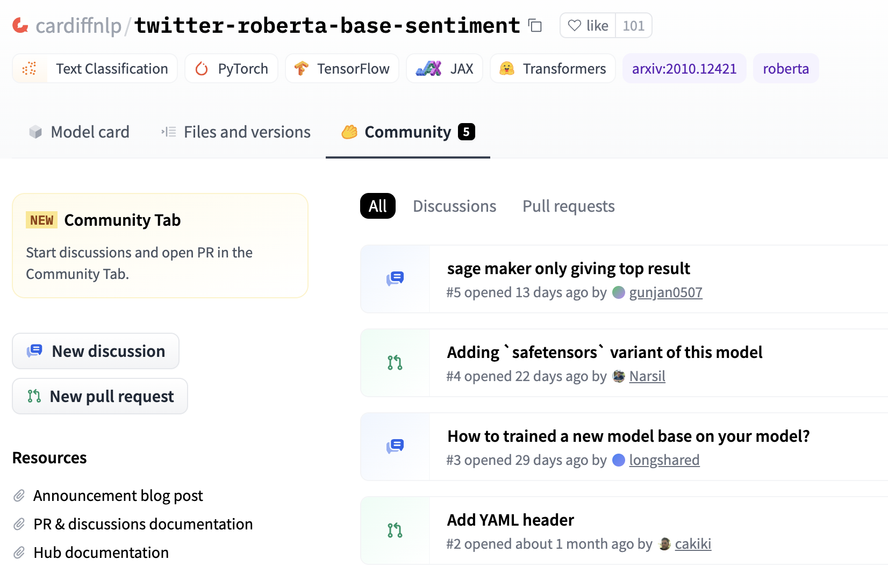Click the JAX logo icon
888x588 pixels.
click(x=428, y=68)
